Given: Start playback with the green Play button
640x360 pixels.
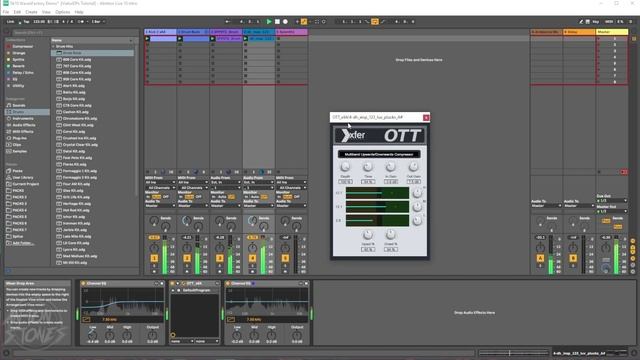Looking at the screenshot, I should coord(269,22).
